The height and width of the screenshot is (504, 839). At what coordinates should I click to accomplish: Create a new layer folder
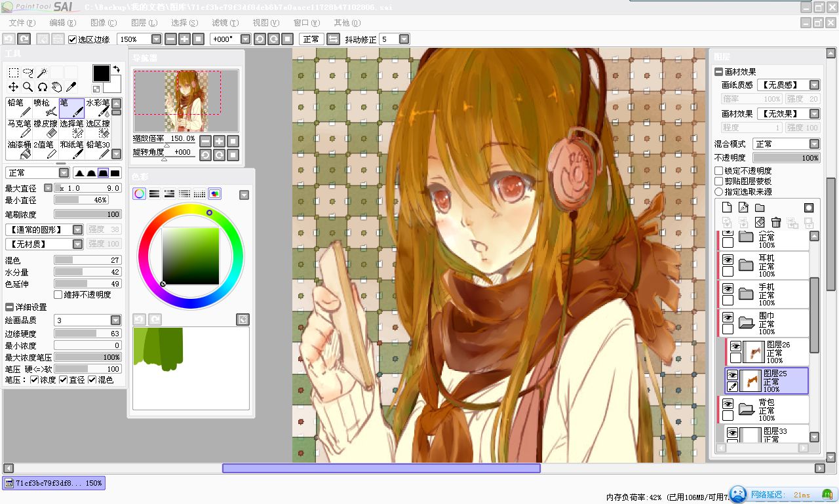(x=760, y=208)
